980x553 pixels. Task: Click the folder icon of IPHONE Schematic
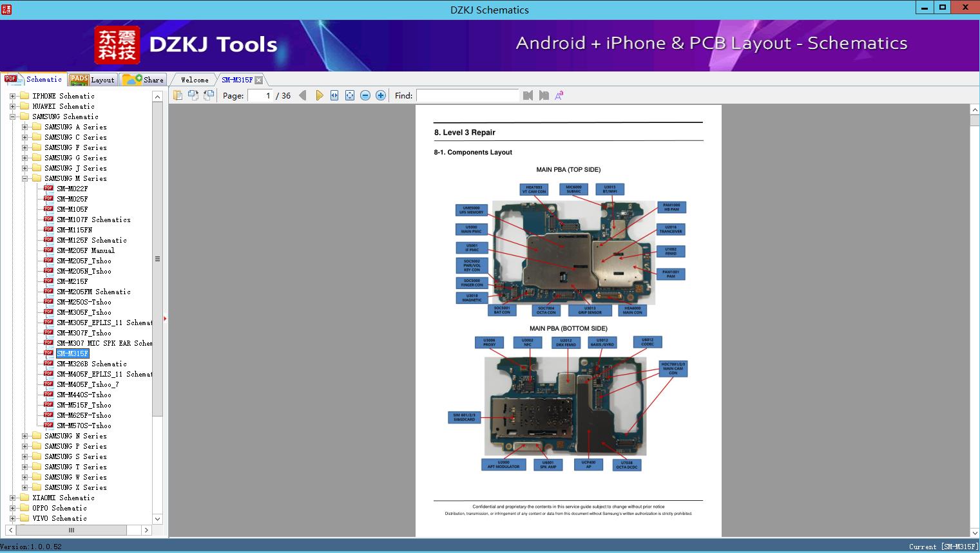[x=24, y=96]
